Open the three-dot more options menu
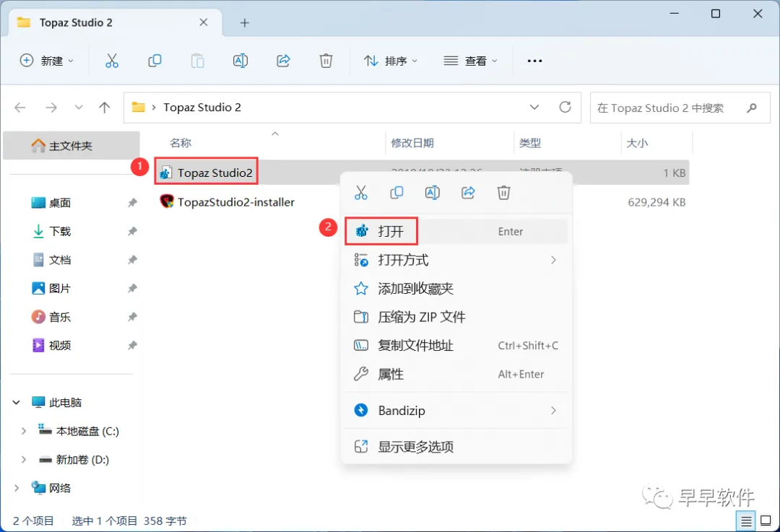The height and width of the screenshot is (532, 780). [534, 61]
